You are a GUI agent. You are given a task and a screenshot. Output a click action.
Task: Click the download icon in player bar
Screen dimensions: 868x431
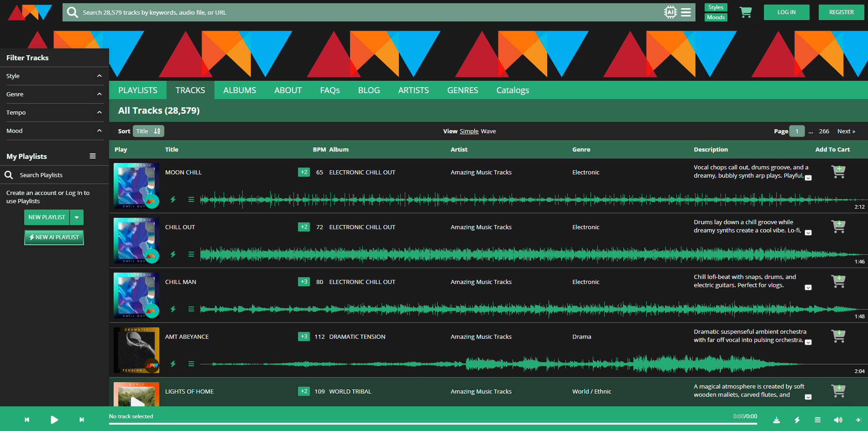click(x=776, y=420)
